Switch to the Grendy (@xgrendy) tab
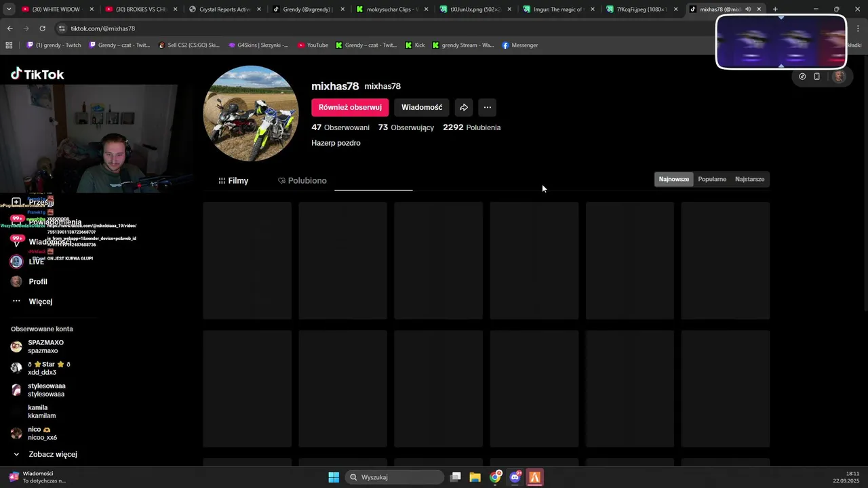The width and height of the screenshot is (868, 488). [309, 9]
